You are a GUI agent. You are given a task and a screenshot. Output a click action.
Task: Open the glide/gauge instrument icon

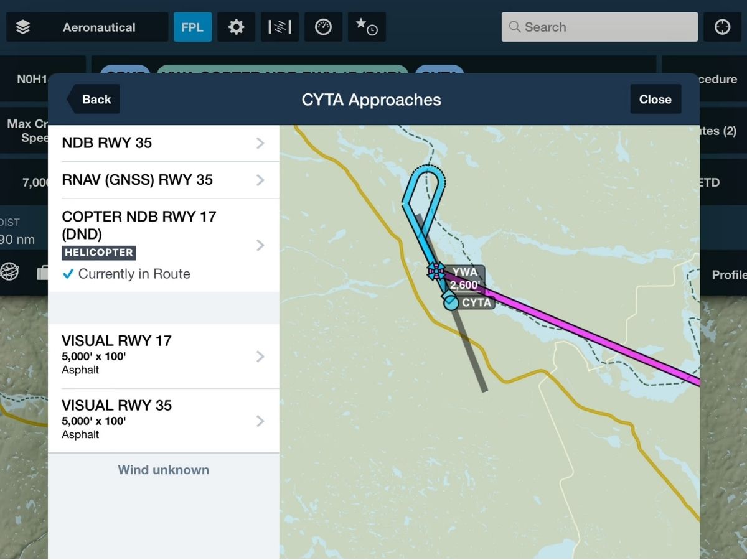click(x=323, y=27)
